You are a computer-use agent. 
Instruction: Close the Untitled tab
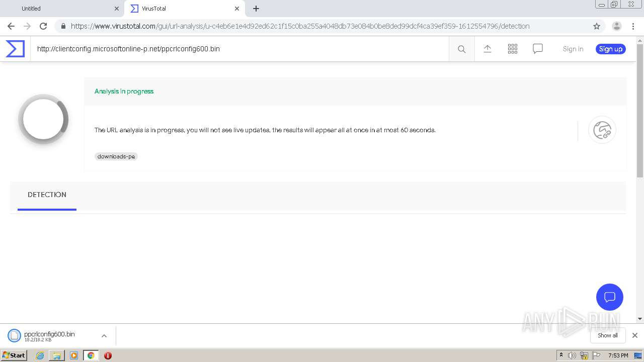[x=117, y=9]
